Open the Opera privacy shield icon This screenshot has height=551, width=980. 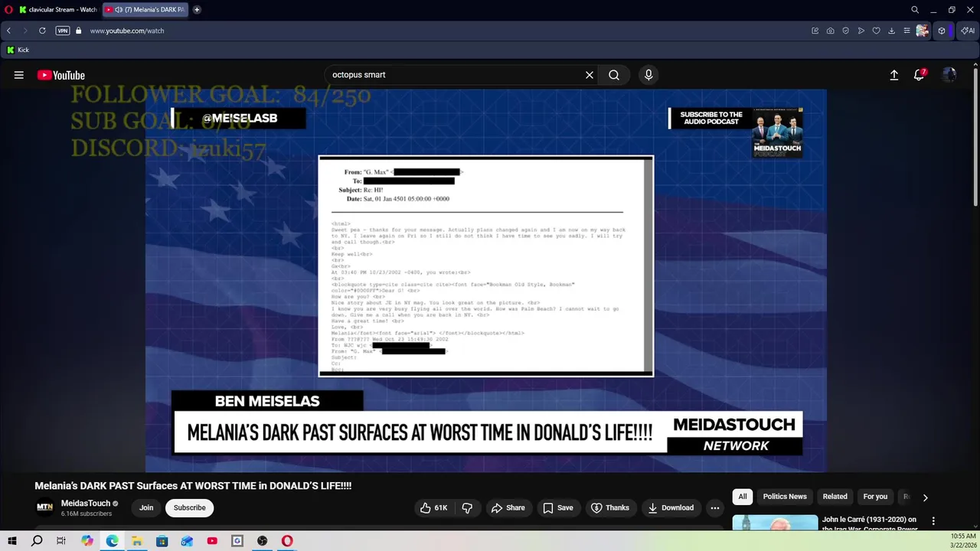pos(846,31)
